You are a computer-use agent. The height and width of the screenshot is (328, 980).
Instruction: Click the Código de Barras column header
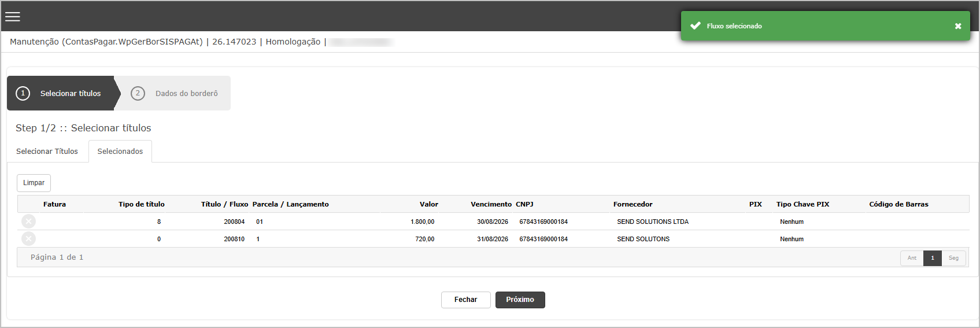pyautogui.click(x=898, y=204)
